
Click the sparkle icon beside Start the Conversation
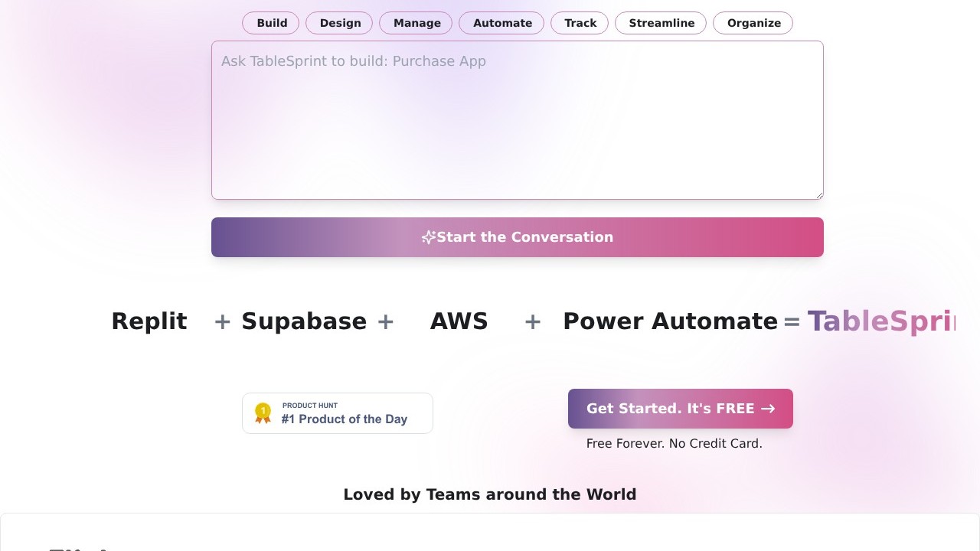click(429, 237)
